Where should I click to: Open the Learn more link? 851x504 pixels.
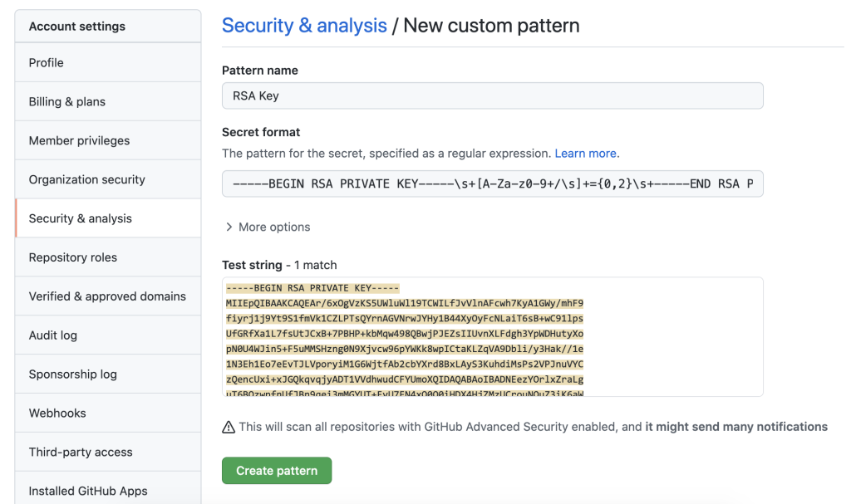point(586,154)
